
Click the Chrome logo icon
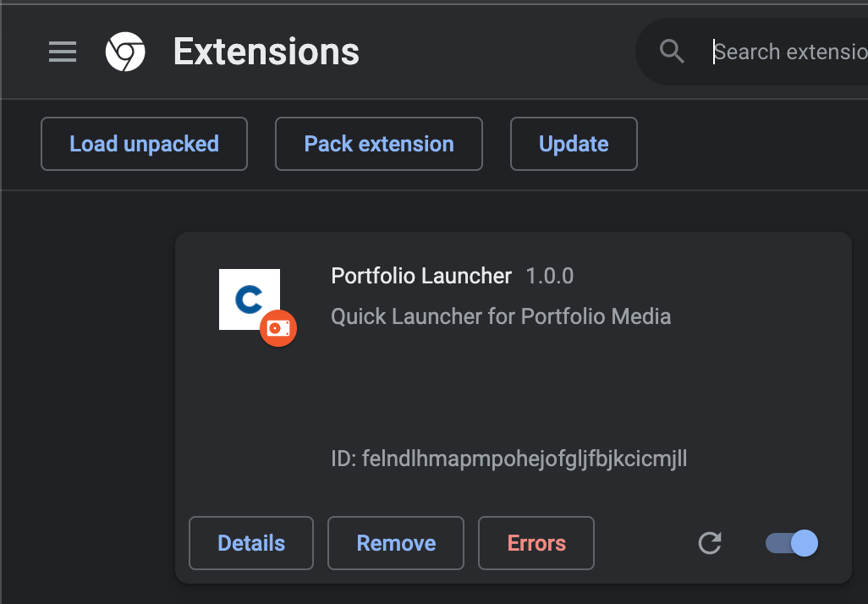point(125,52)
